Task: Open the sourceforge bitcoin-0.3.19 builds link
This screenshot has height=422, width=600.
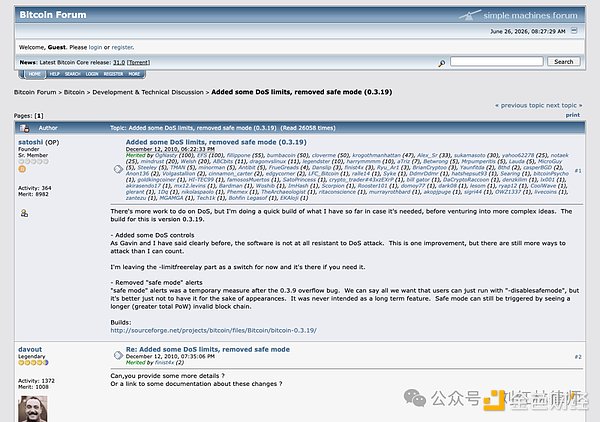Action: [214, 330]
